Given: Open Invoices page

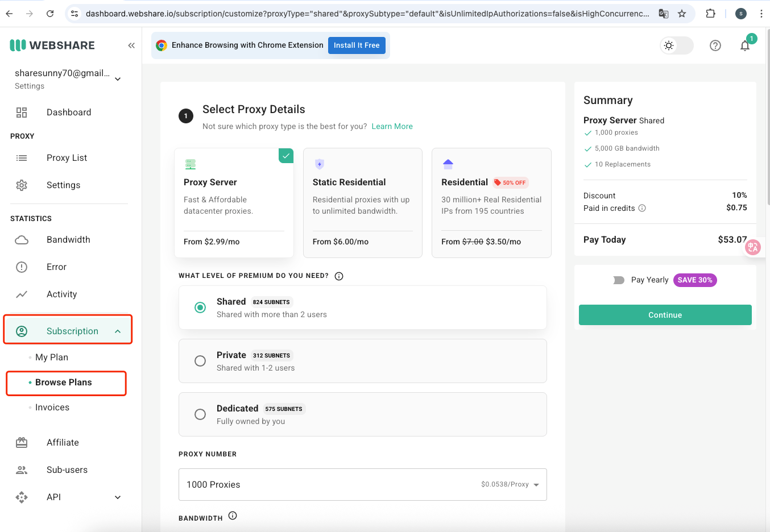Looking at the screenshot, I should [52, 408].
